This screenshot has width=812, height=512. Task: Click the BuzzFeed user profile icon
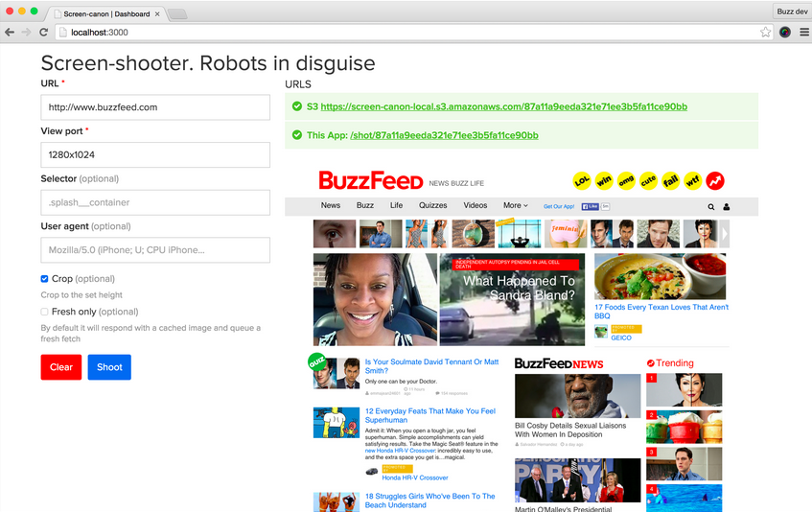point(726,206)
